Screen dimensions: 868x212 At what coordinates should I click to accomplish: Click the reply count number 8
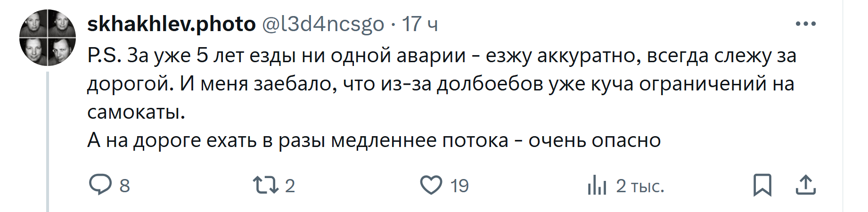point(124,186)
